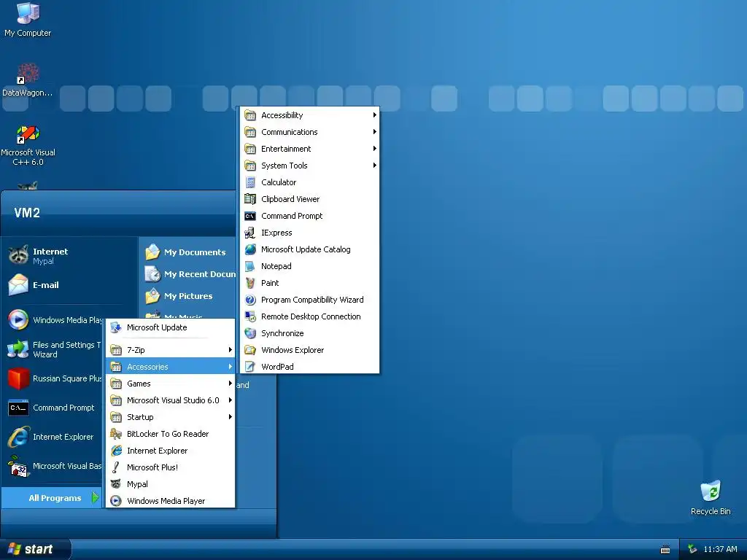Open My Documents from start menu
The height and width of the screenshot is (560, 747).
(x=189, y=252)
